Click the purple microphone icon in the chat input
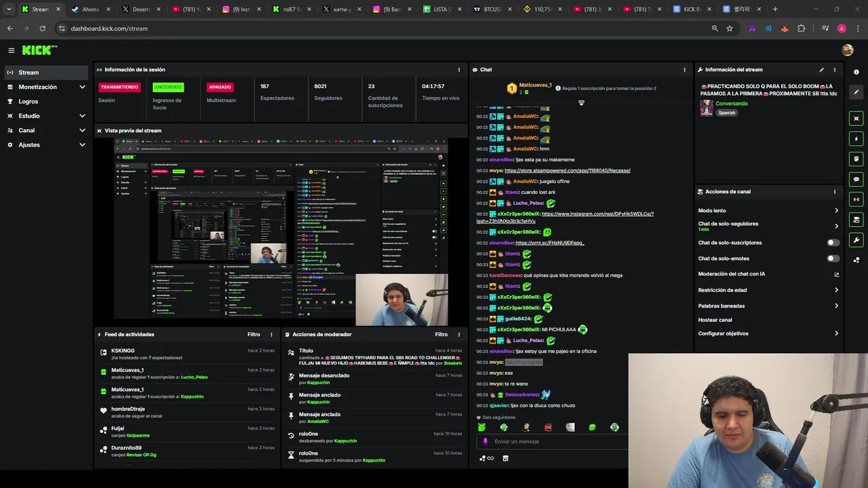 point(485,441)
